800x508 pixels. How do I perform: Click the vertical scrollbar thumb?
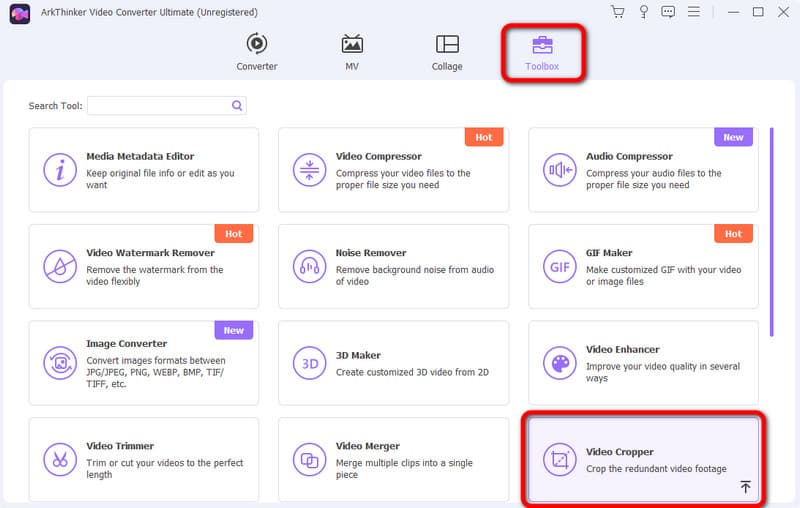771,232
